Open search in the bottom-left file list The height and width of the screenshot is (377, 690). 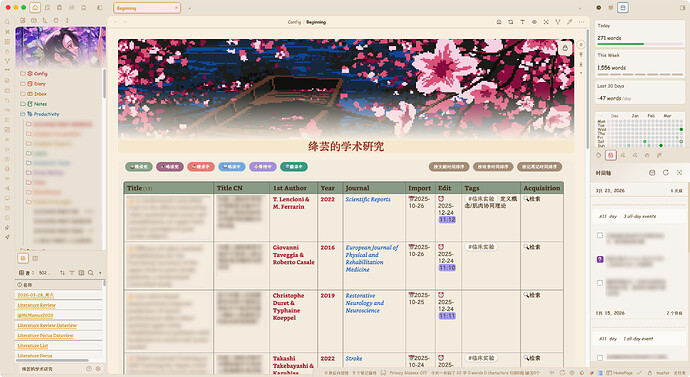point(91,273)
